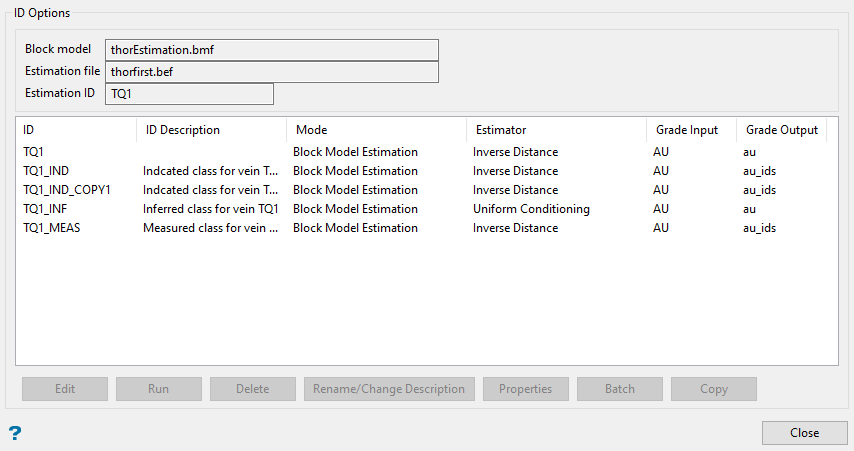Sort by the Estimator column header
Viewport: 854px width, 451px height.
[x=556, y=130]
